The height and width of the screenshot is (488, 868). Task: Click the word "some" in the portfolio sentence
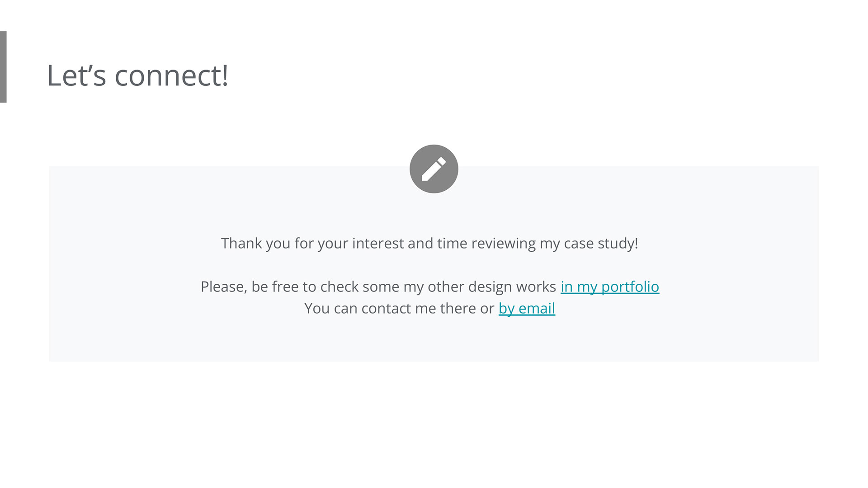click(381, 287)
